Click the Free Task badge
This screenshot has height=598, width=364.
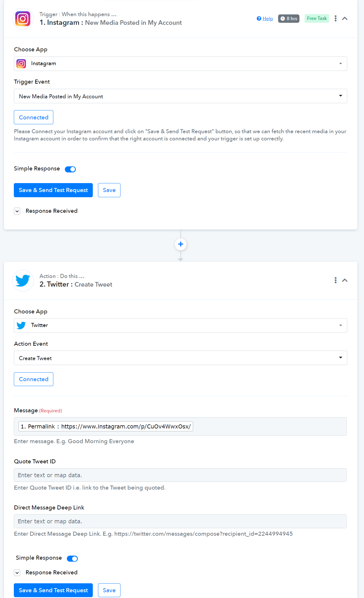coord(317,18)
